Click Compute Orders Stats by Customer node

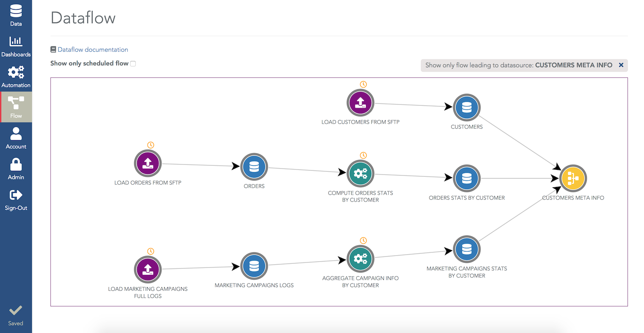(x=360, y=174)
